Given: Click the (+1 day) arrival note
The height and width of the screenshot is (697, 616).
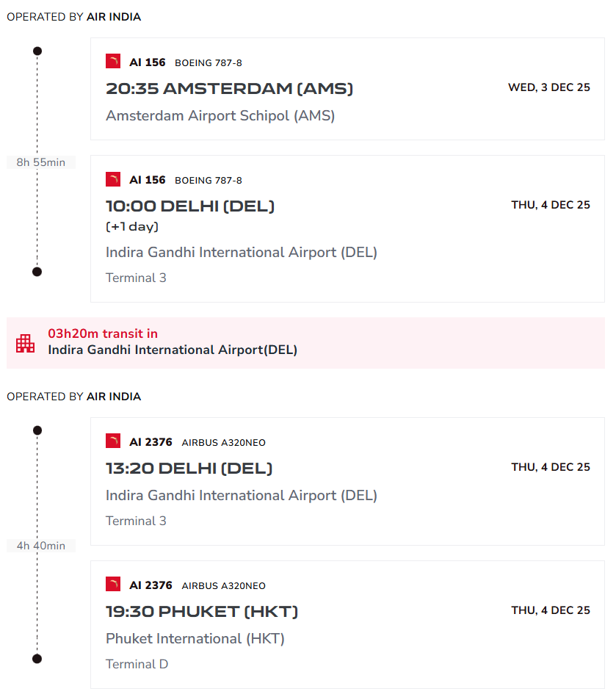Looking at the screenshot, I should 132,226.
